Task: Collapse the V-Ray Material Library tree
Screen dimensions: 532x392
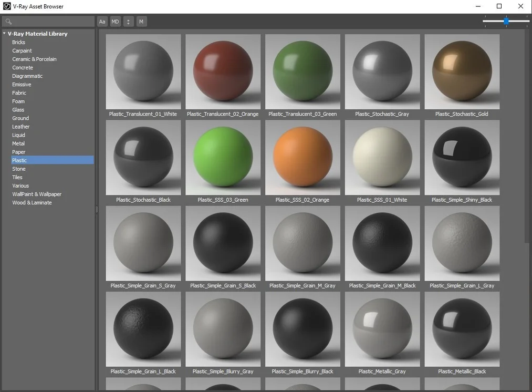Action: click(x=4, y=34)
